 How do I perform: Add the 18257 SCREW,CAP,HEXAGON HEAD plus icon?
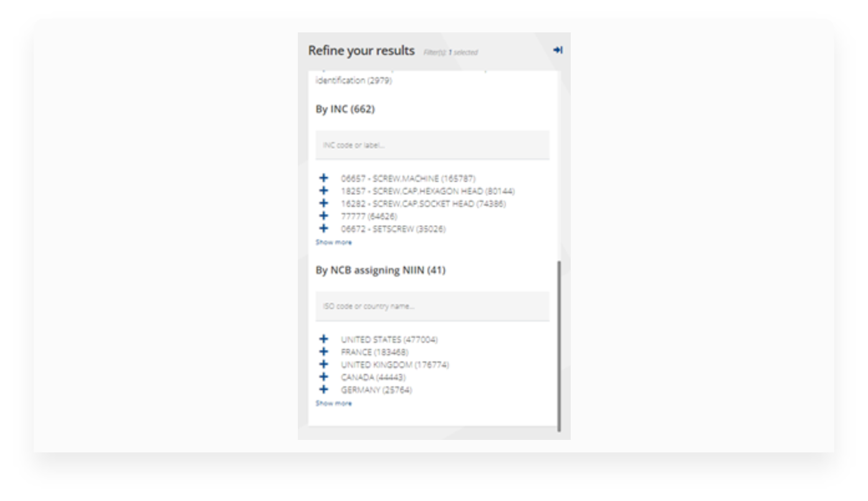[x=323, y=191]
